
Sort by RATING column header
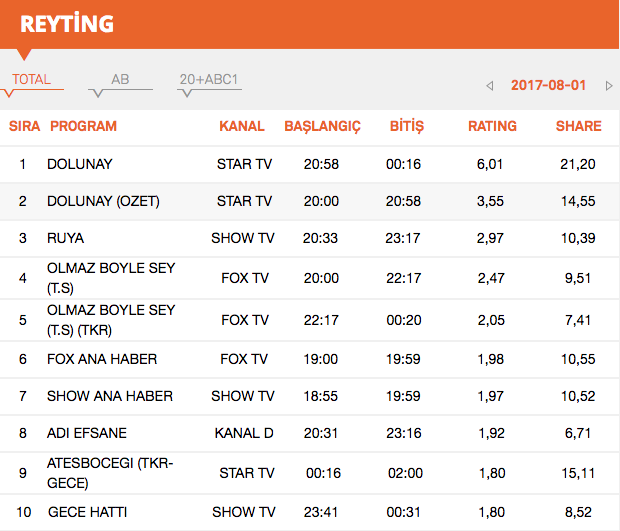492,126
